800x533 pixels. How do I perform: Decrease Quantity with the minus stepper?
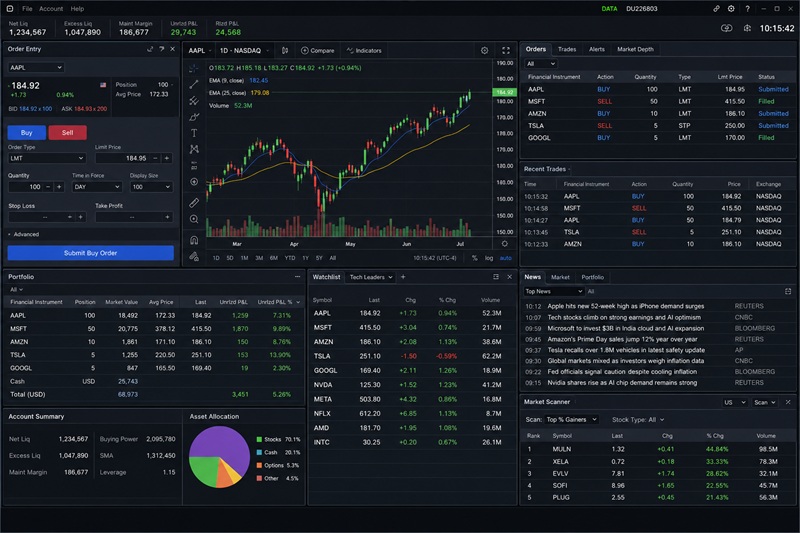48,187
